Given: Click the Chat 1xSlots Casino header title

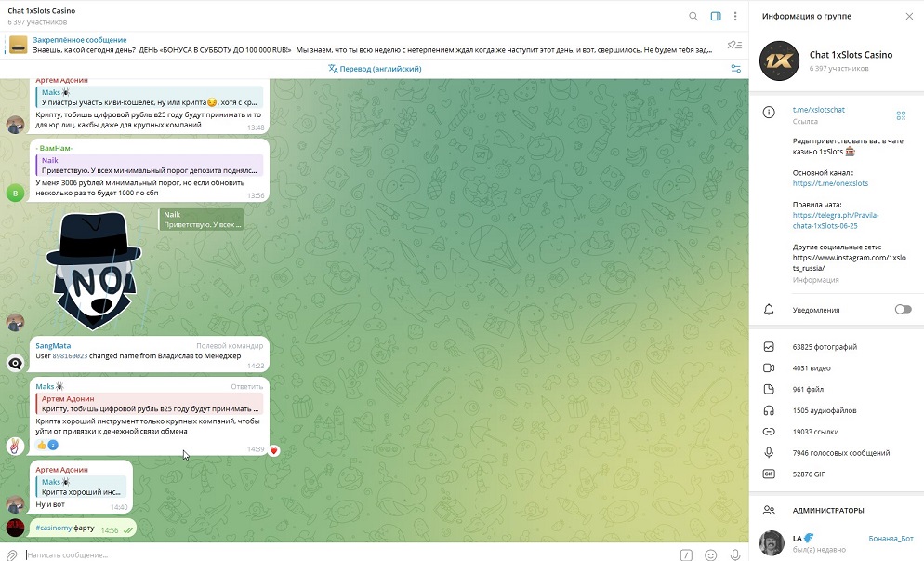Looking at the screenshot, I should pos(42,10).
